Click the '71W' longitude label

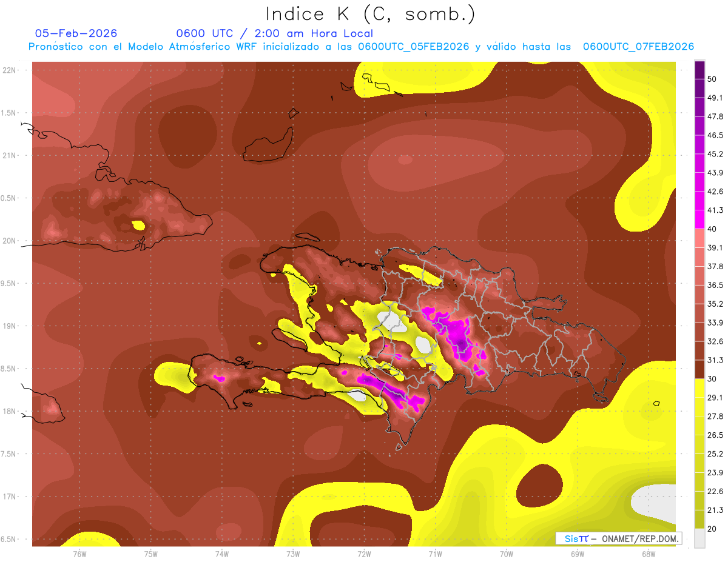click(x=435, y=553)
